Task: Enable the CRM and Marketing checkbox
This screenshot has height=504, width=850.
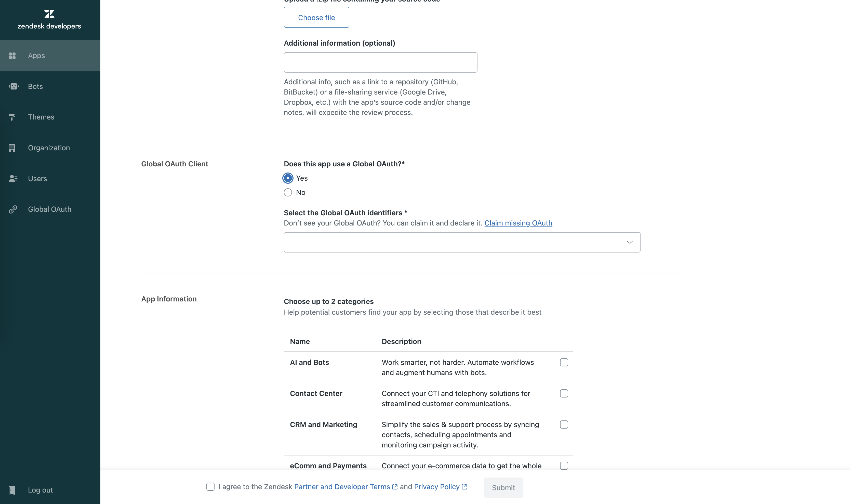Action: coord(564,425)
